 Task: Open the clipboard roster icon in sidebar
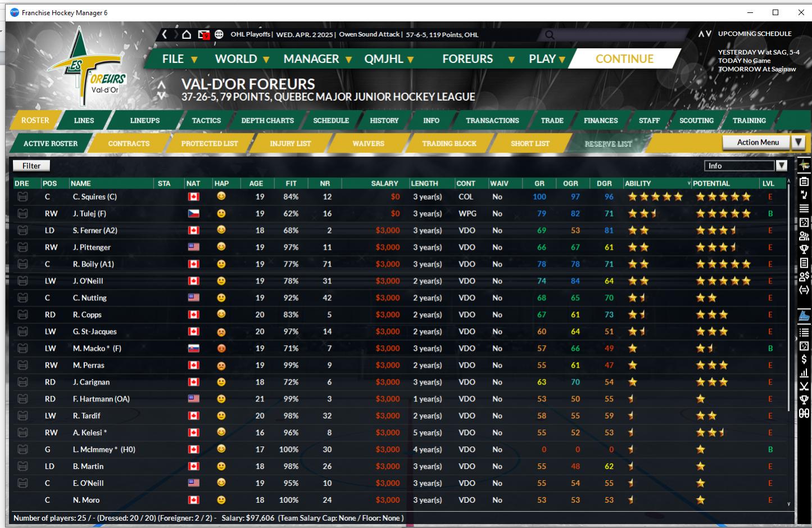804,181
